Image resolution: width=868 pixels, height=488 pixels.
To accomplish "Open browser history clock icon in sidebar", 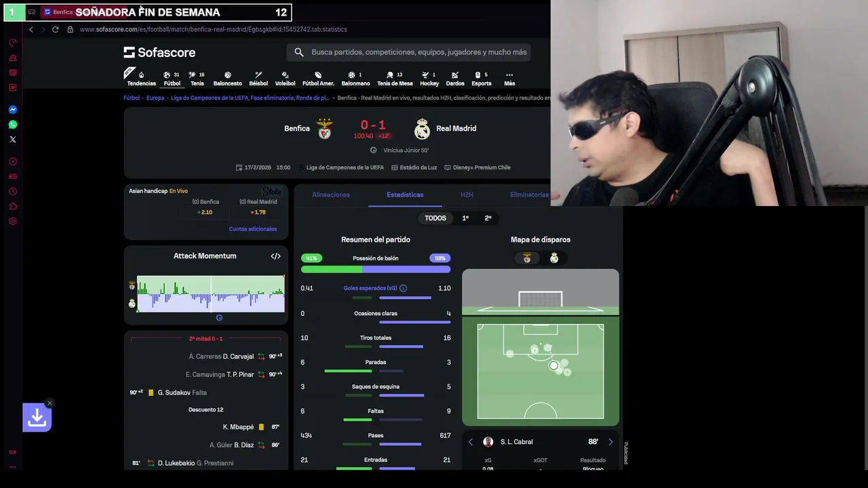I will click(12, 191).
